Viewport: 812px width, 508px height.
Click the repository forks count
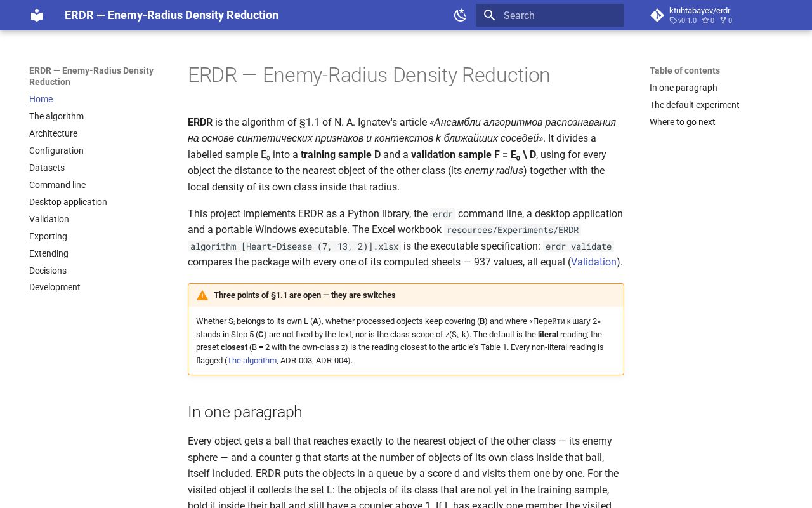[726, 20]
